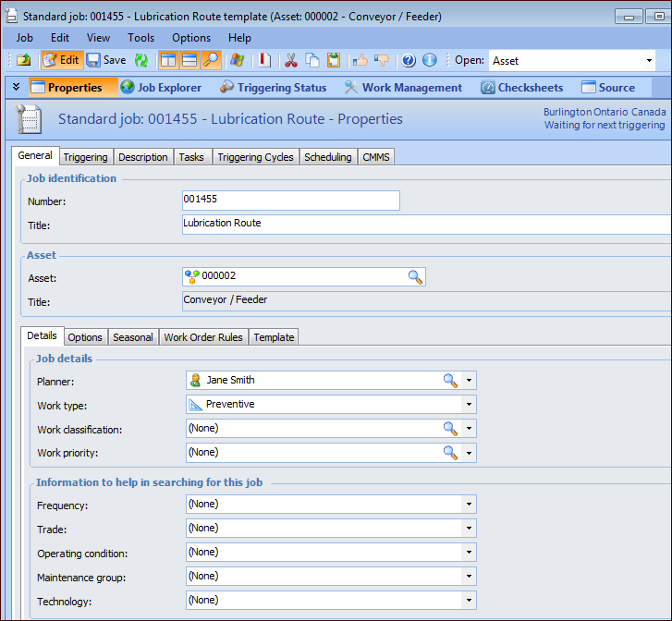Image resolution: width=672 pixels, height=621 pixels.
Task: Click the blue question mark help icon
Action: point(409,60)
